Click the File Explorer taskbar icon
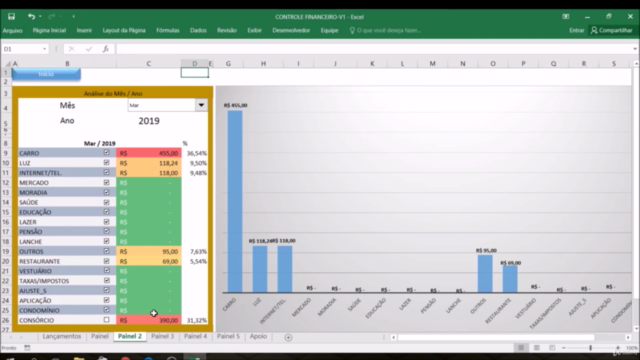640x360 pixels. [x=79, y=358]
